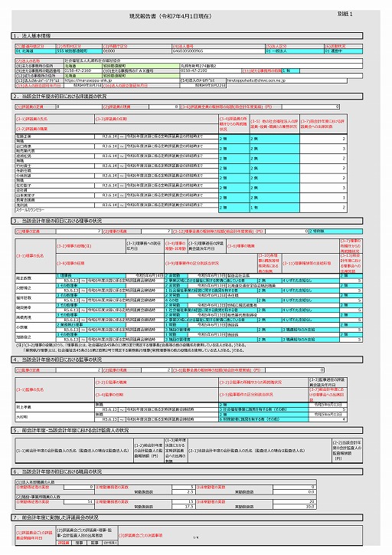Click header (3-1)監事の氏名
The image size is (392, 555).
point(55,389)
